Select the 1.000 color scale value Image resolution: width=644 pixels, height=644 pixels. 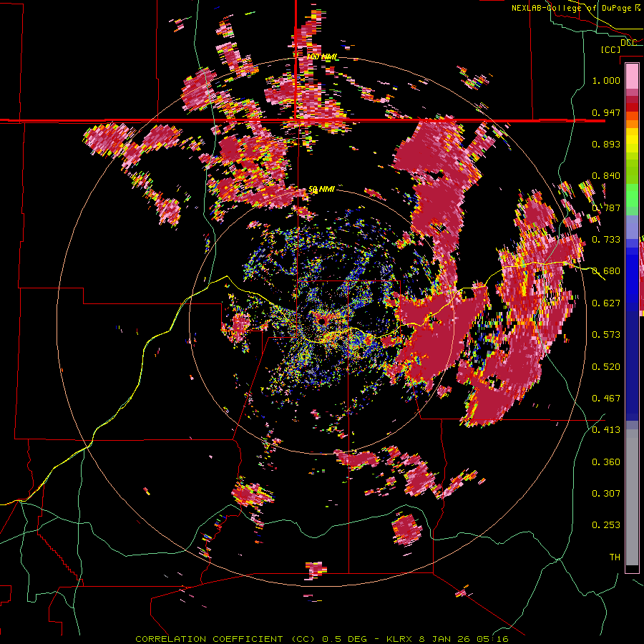tap(606, 80)
